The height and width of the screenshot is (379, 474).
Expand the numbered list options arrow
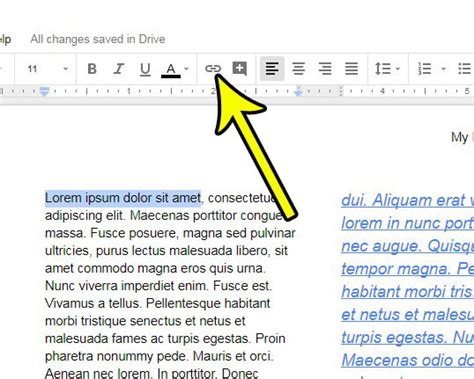click(x=443, y=69)
